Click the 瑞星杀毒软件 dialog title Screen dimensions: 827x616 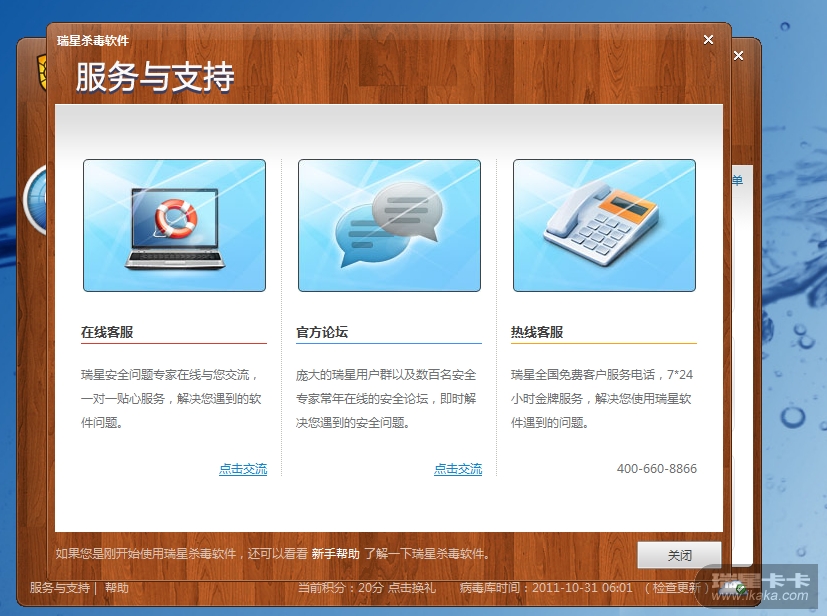tap(93, 41)
